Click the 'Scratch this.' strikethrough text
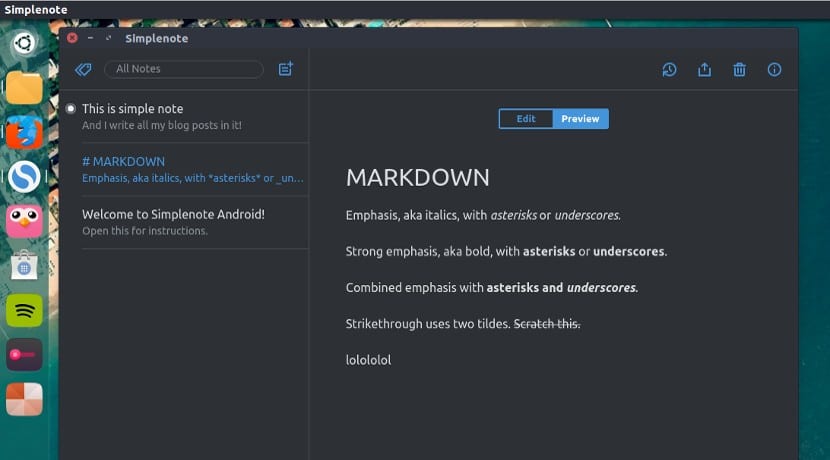 point(547,323)
